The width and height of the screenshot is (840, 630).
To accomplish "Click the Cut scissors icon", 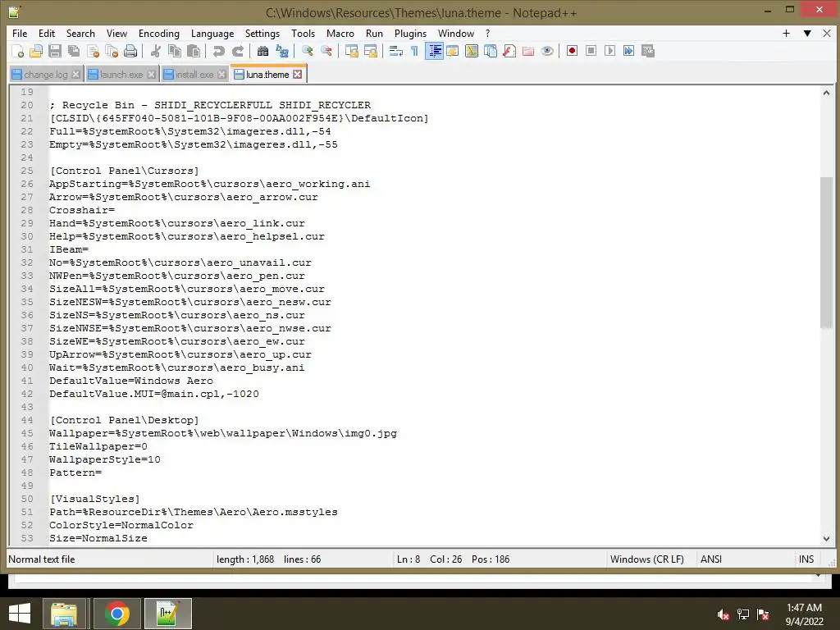I will pyautogui.click(x=156, y=51).
